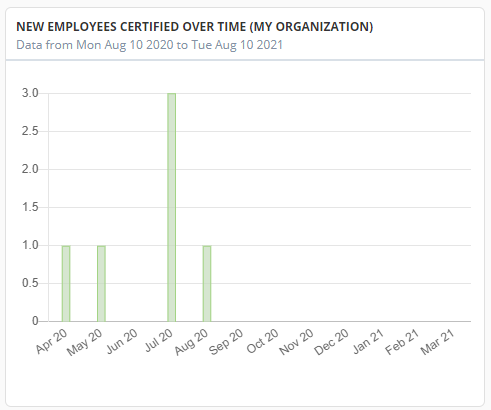Click the Jun 20 axis label

(x=122, y=341)
